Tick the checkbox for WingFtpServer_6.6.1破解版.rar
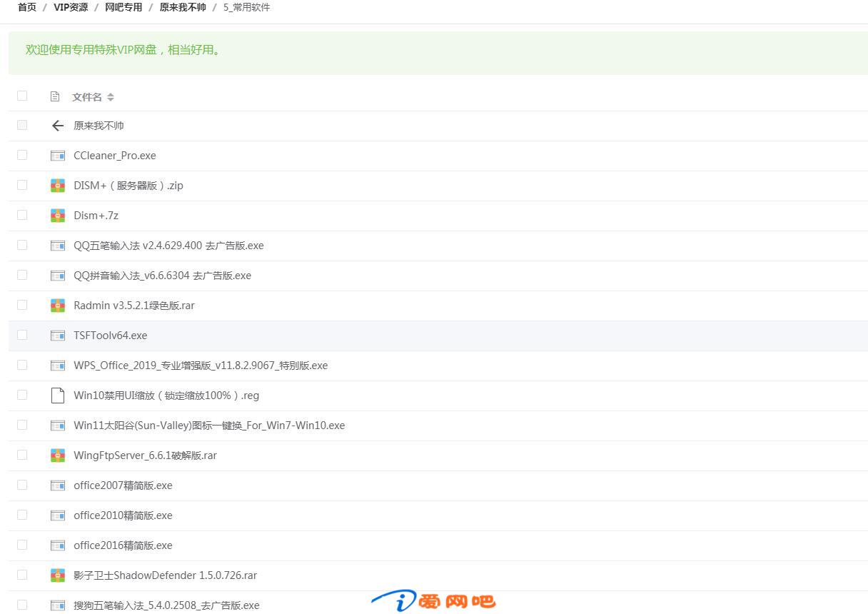 22,455
